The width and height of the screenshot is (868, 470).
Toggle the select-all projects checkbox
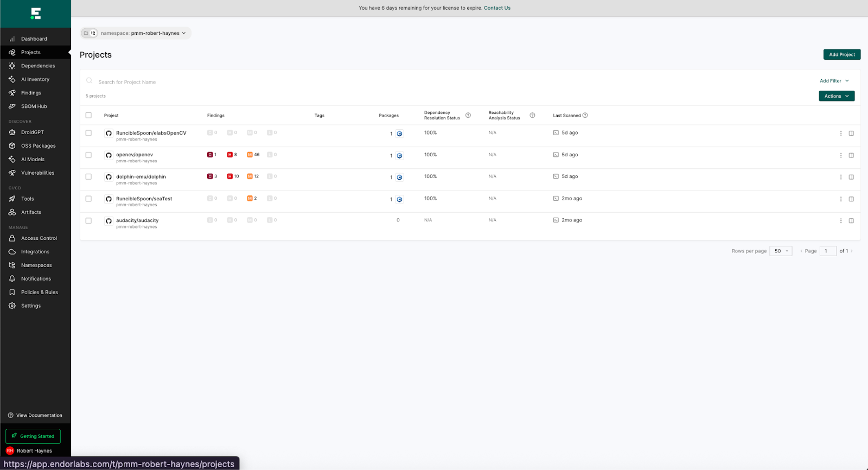(88, 115)
